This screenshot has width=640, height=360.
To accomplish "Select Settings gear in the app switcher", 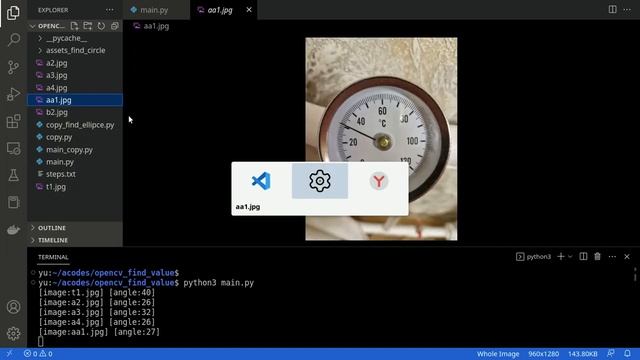I will 320,181.
